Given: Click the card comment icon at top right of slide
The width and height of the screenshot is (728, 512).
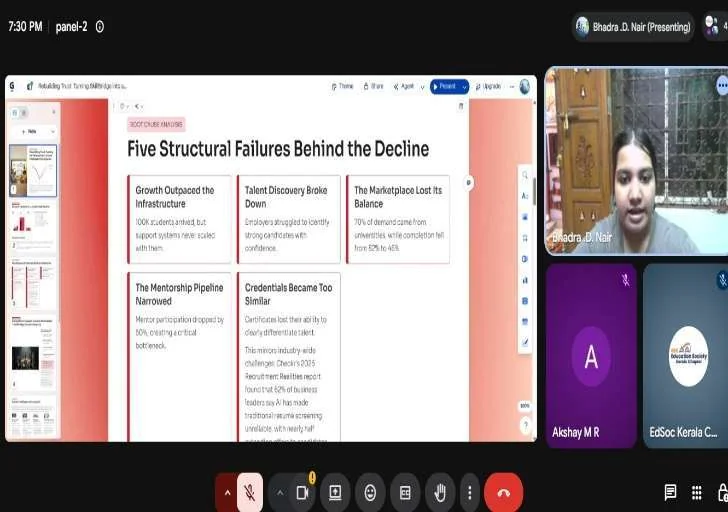Looking at the screenshot, I should point(461,106).
